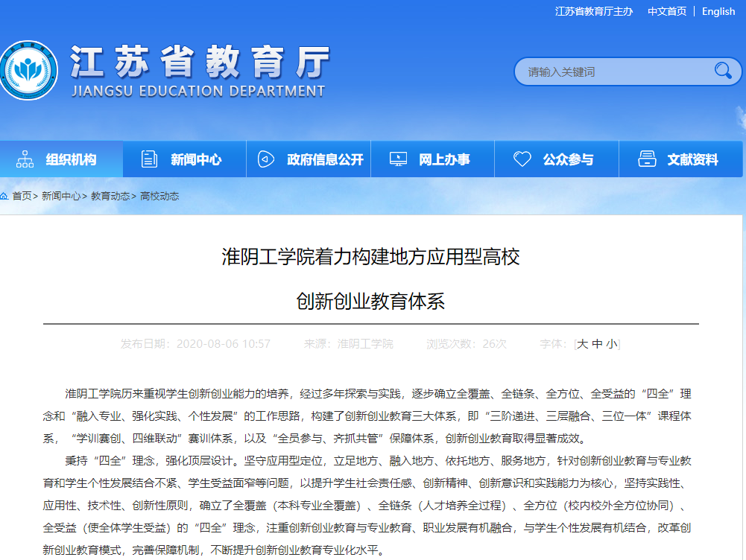
Task: Open the 中文首页 link
Action: [666, 11]
